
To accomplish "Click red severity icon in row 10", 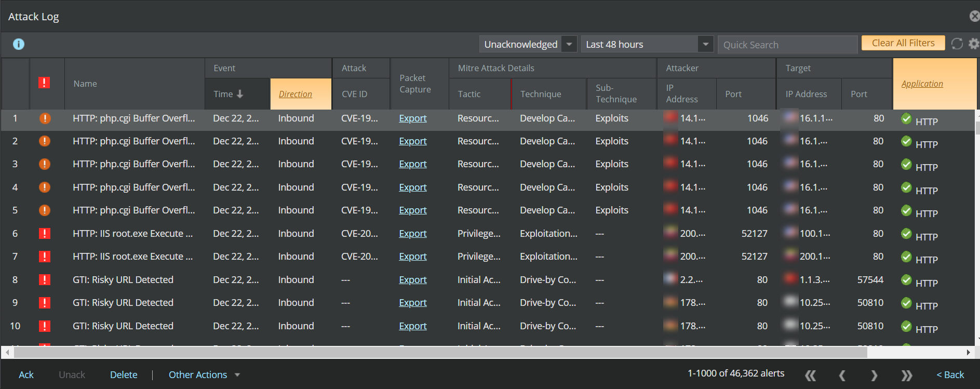I will click(x=45, y=326).
